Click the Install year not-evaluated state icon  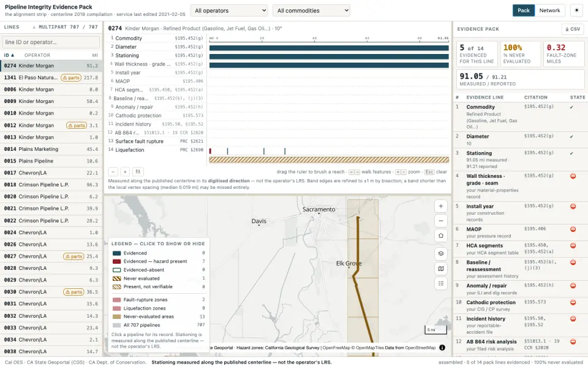pyautogui.click(x=573, y=207)
